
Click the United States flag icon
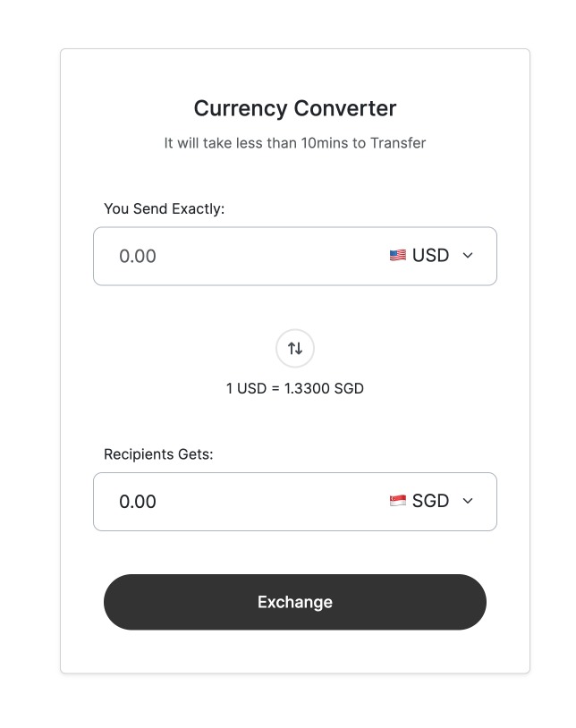[x=398, y=256]
